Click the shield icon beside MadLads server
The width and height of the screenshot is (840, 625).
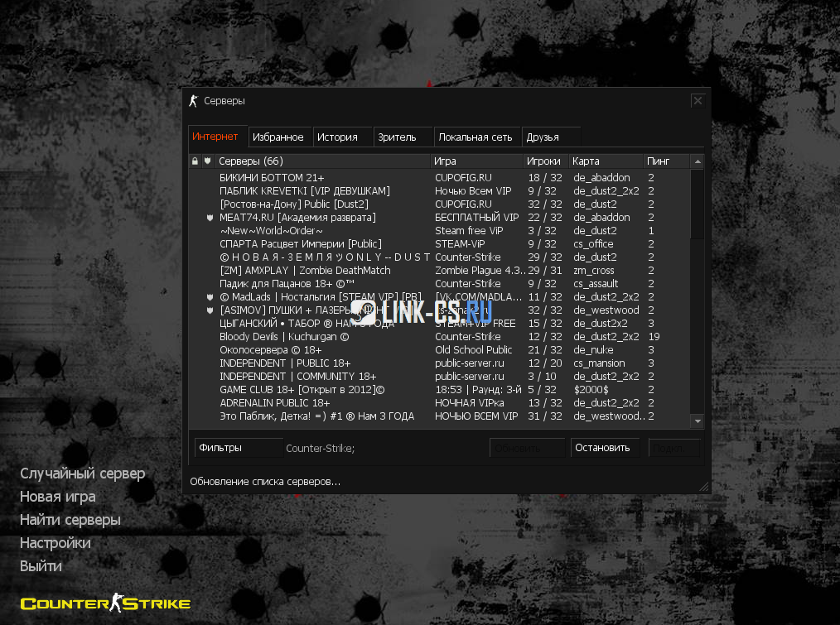pos(210,296)
